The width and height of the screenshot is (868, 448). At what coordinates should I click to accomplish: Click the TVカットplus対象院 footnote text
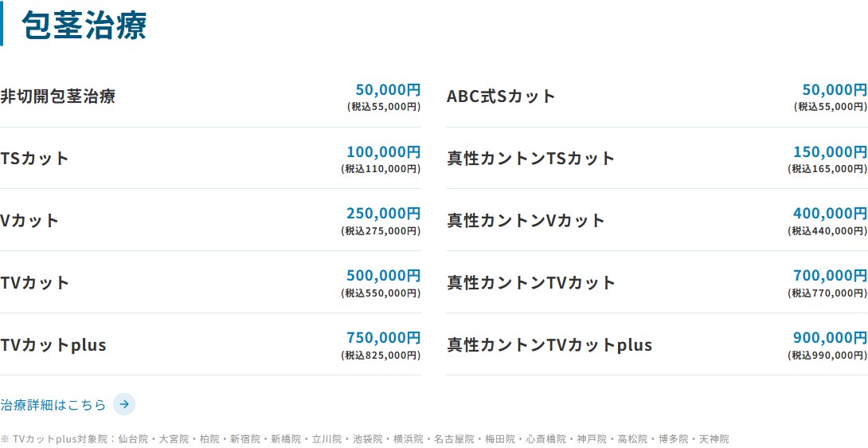pyautogui.click(x=365, y=439)
